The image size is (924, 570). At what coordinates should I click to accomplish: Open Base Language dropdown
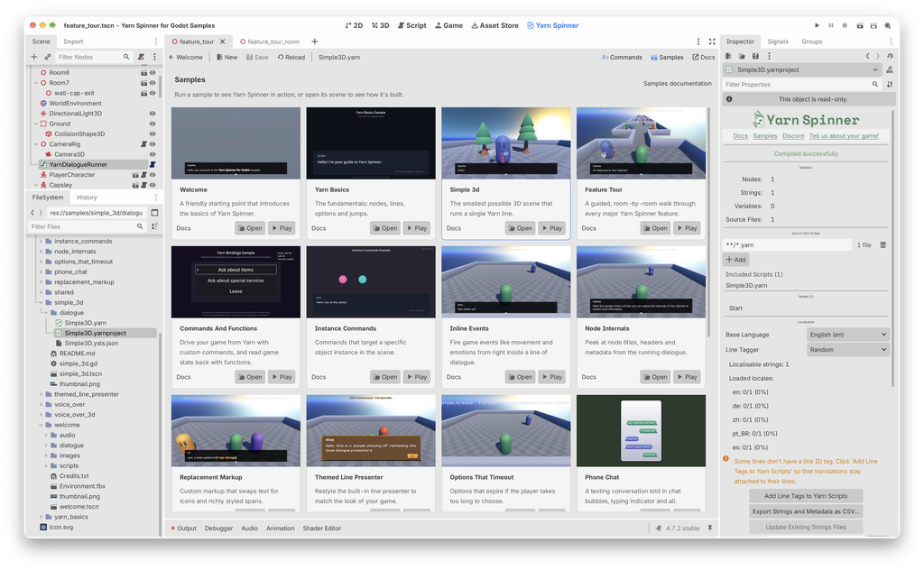click(x=847, y=335)
